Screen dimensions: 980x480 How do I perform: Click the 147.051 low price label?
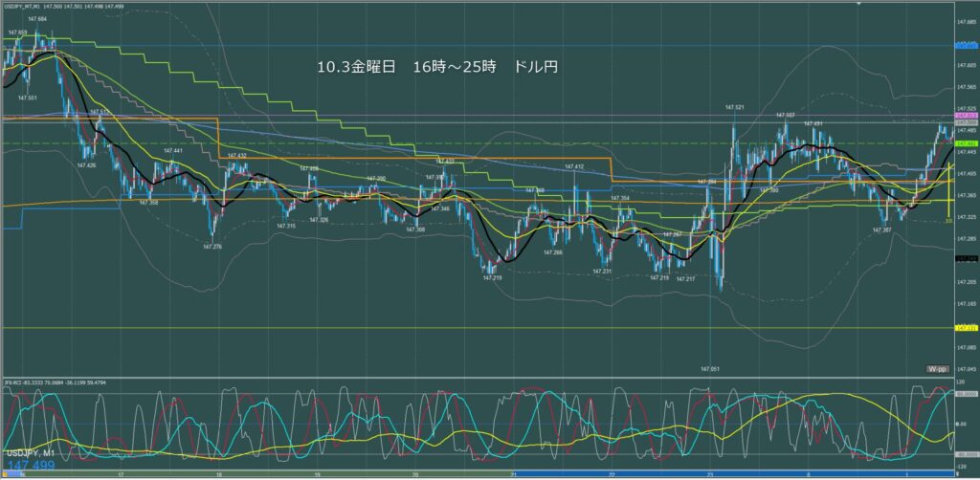(x=709, y=368)
